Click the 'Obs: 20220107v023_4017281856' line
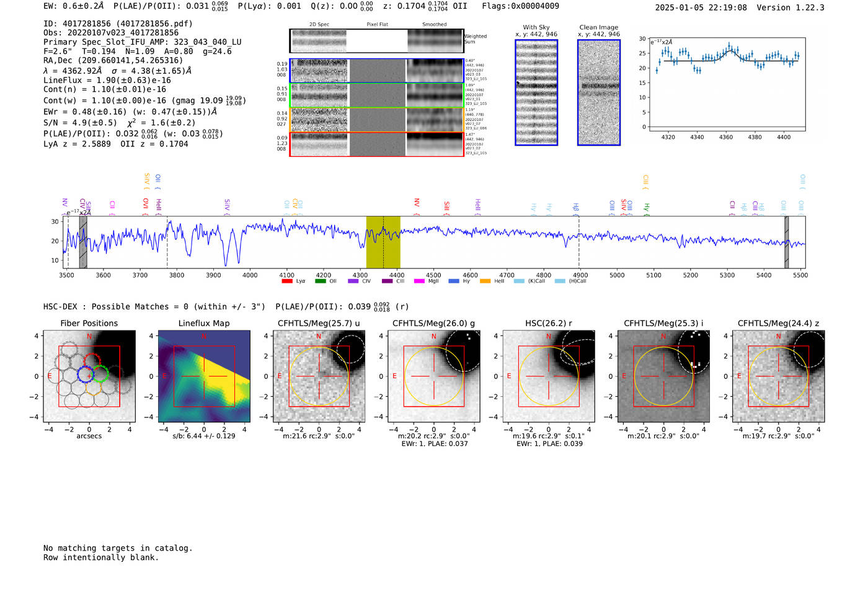Image resolution: width=868 pixels, height=591 pixels. coord(111,33)
